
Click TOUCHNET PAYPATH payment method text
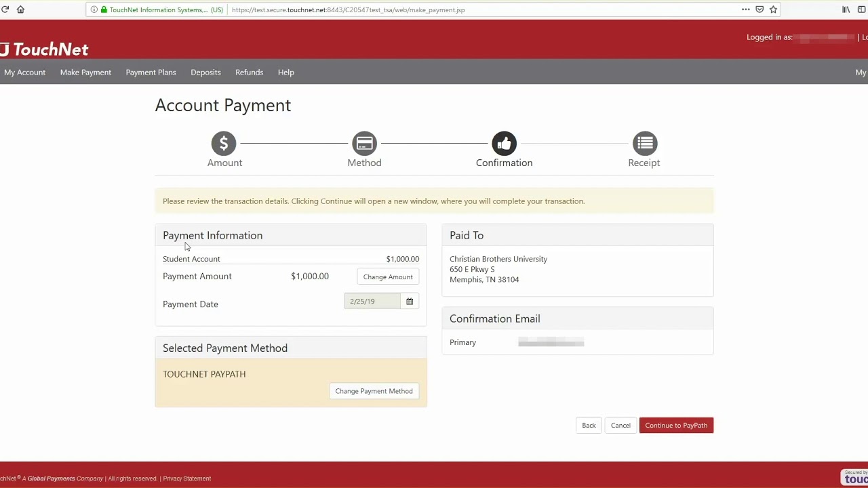(204, 374)
